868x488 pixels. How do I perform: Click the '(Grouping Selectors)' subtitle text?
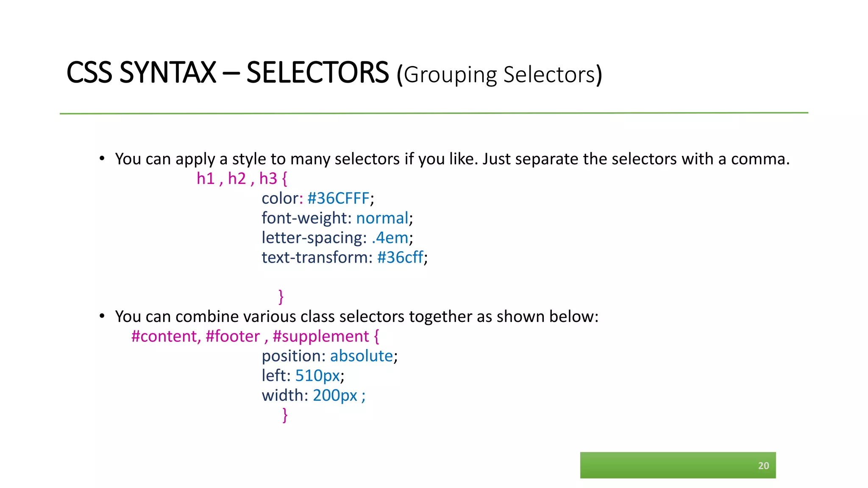click(x=499, y=75)
